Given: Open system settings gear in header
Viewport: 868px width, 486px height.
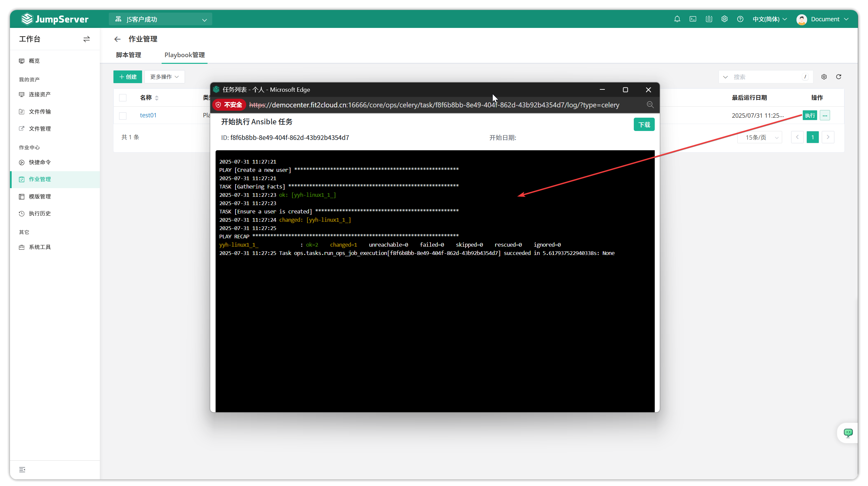Looking at the screenshot, I should click(x=725, y=19).
